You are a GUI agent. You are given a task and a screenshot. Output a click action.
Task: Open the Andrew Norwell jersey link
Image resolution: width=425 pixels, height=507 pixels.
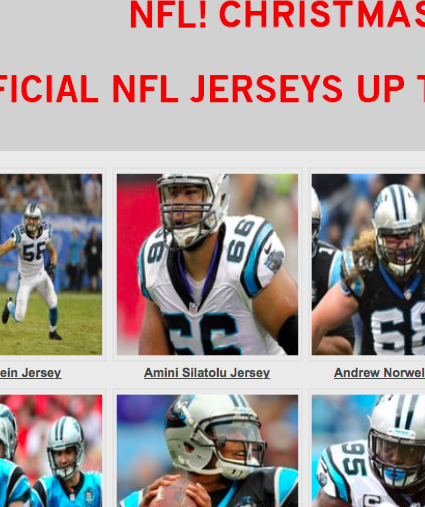point(379,373)
